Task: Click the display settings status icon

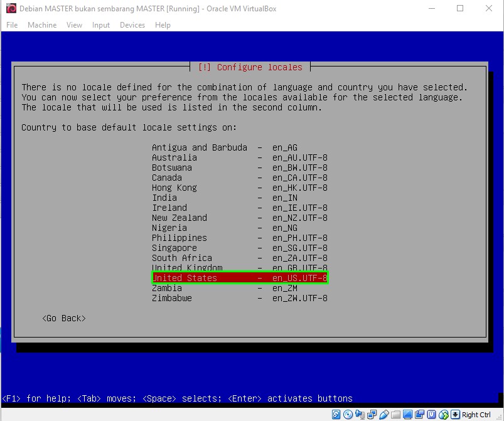Action: click(407, 415)
